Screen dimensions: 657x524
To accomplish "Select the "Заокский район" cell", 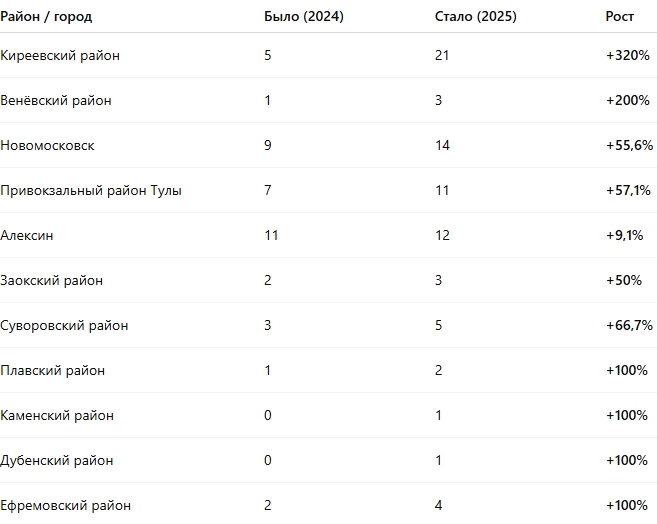I will tap(52, 280).
